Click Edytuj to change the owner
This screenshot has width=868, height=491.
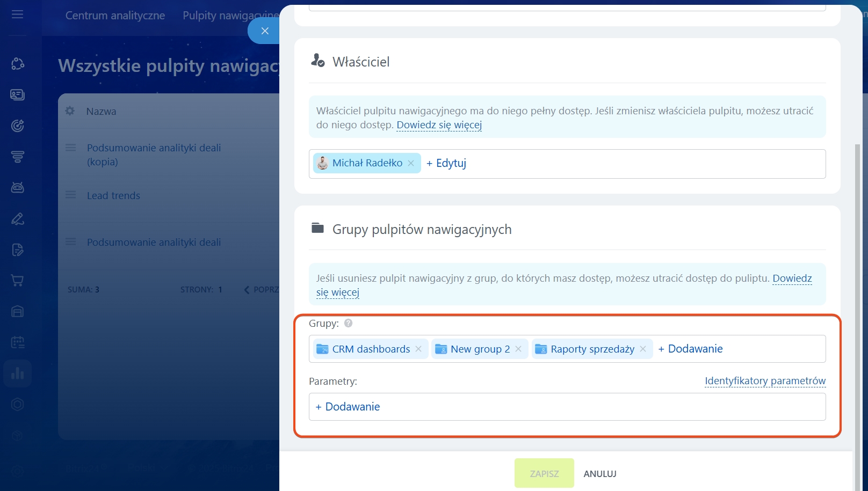pos(446,163)
